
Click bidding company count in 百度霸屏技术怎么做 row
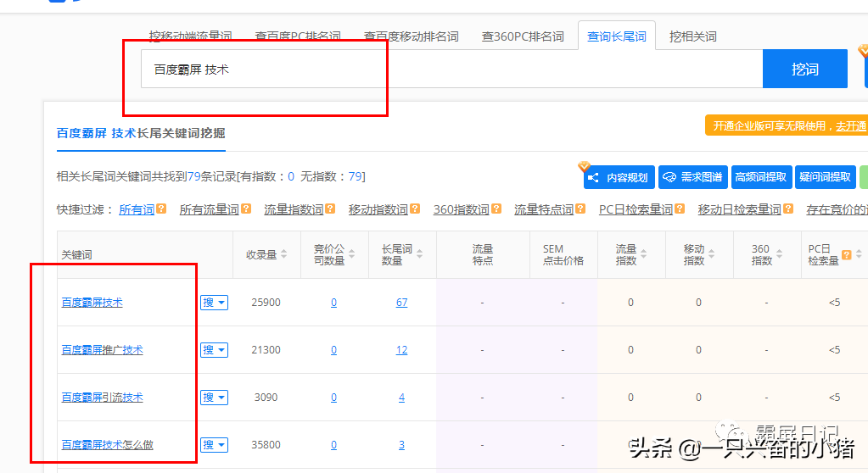(333, 445)
